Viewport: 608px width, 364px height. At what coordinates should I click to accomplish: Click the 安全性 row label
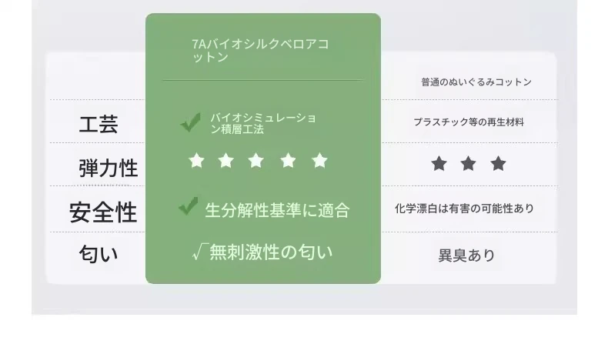103,212
